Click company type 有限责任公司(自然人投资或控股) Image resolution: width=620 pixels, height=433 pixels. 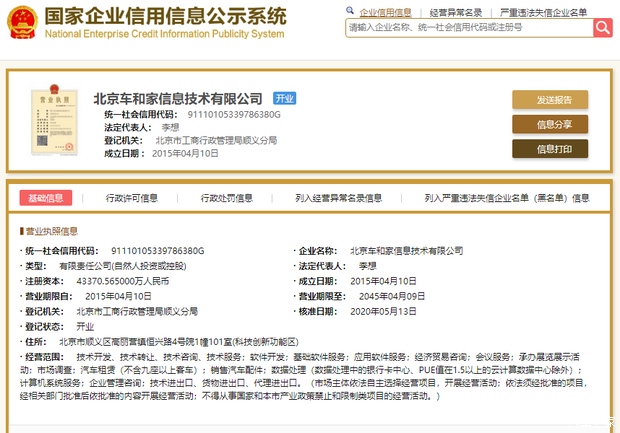click(123, 266)
